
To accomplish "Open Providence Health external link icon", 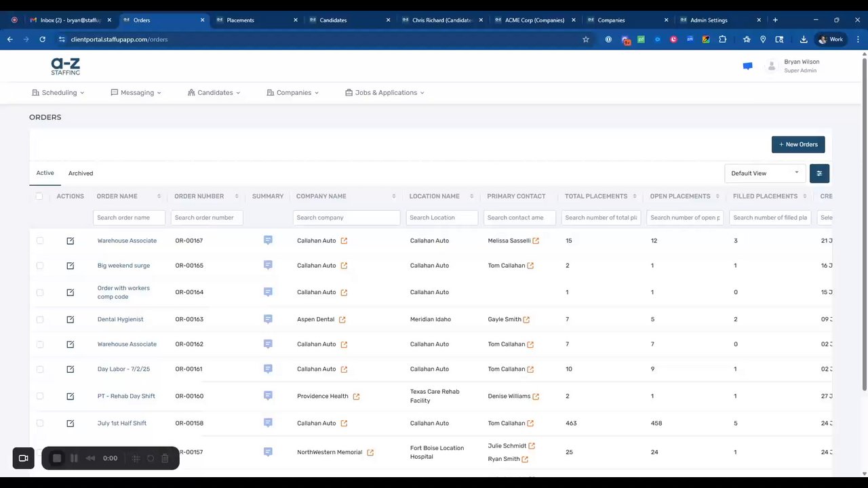I will click(x=356, y=396).
